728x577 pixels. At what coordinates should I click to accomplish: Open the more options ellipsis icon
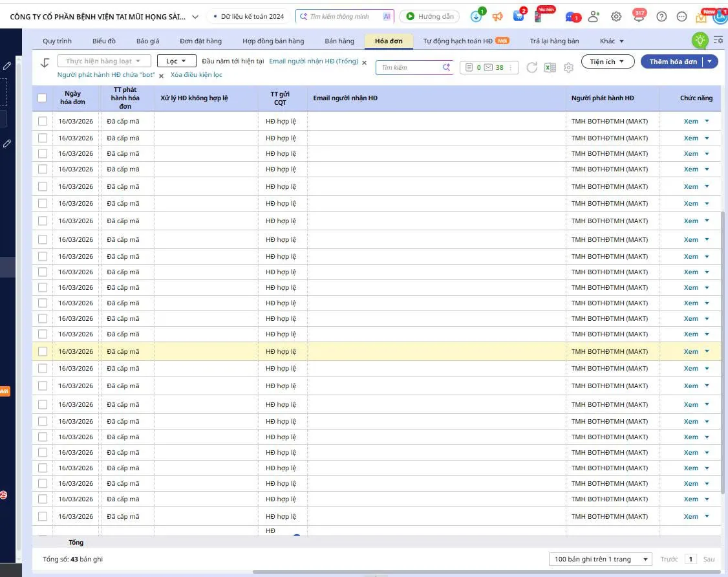click(x=681, y=17)
